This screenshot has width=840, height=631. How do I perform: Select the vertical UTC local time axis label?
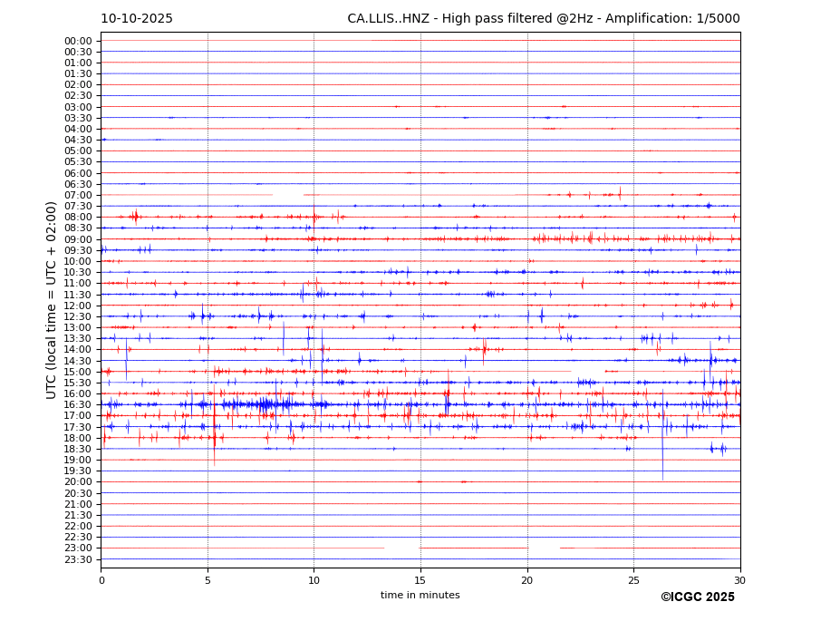click(x=52, y=299)
